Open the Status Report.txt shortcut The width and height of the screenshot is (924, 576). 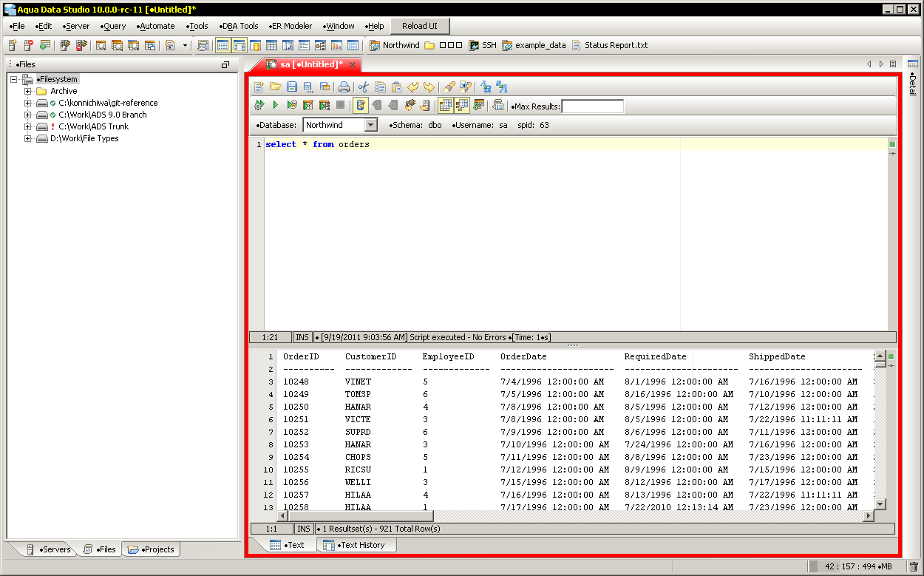click(610, 45)
